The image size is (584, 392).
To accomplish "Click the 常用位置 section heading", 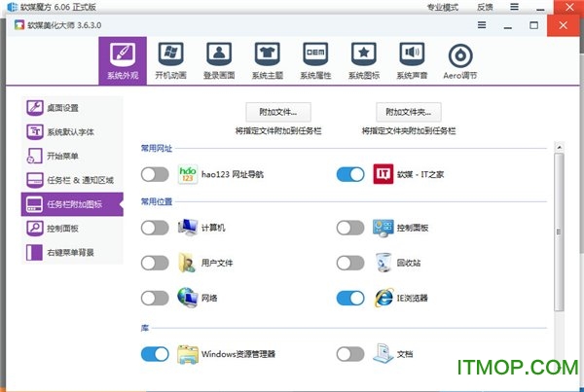I will click(x=157, y=201).
